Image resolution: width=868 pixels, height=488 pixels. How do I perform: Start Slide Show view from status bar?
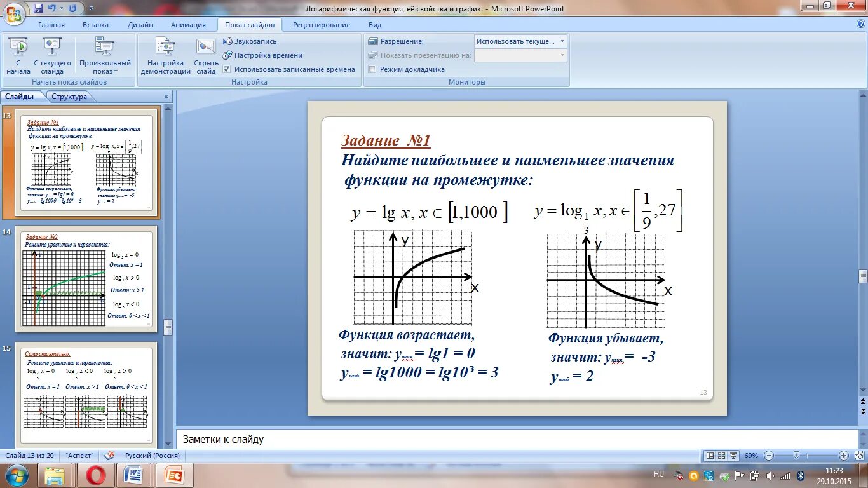click(735, 456)
